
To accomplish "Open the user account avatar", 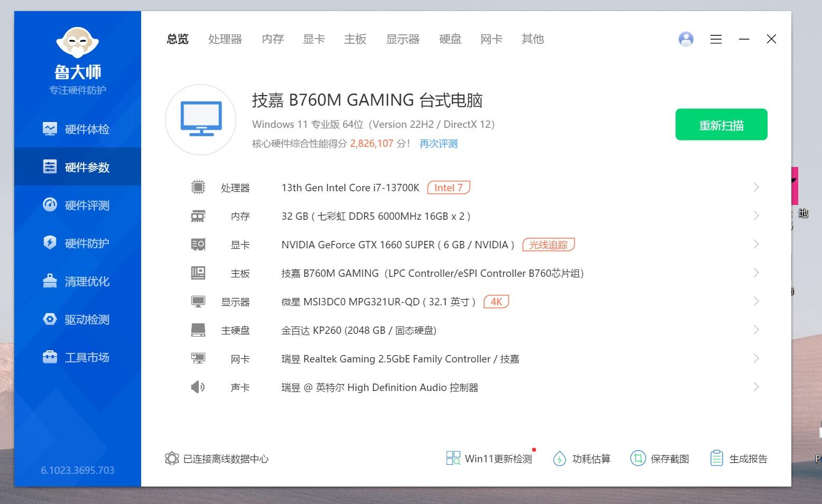I will click(x=686, y=39).
